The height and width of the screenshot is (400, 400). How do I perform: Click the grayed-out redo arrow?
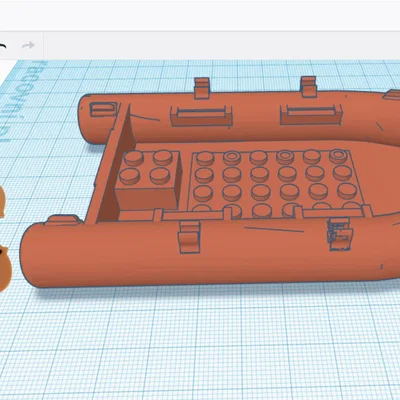coord(28,45)
